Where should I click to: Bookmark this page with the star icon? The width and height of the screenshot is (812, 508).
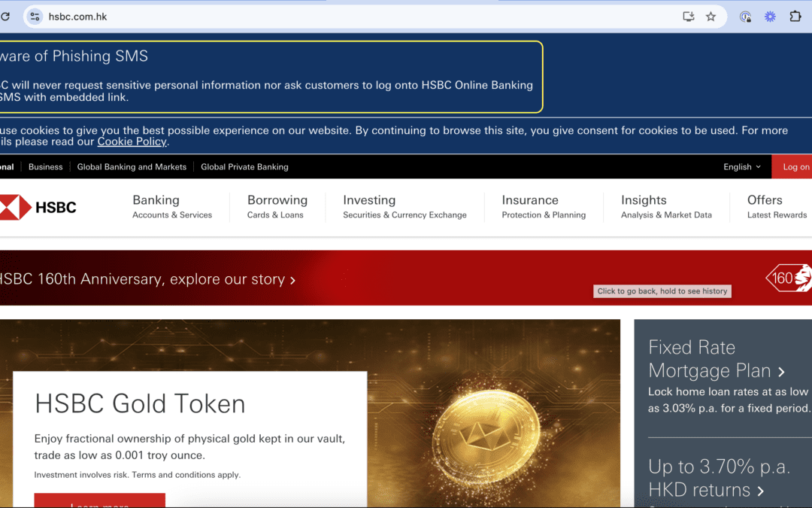[x=710, y=17]
